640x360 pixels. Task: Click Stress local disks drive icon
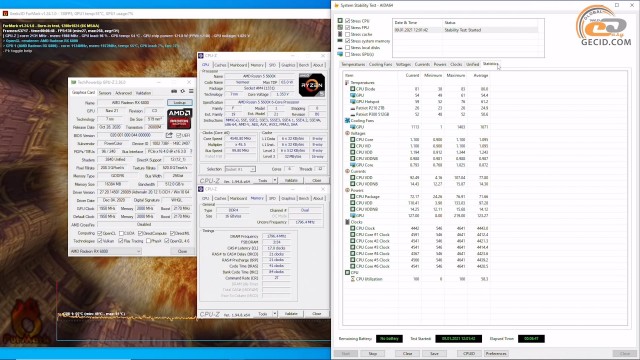tap(340, 47)
